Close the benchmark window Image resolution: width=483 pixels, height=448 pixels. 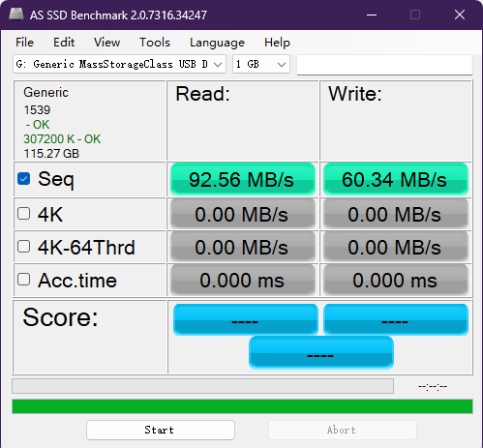pos(460,15)
